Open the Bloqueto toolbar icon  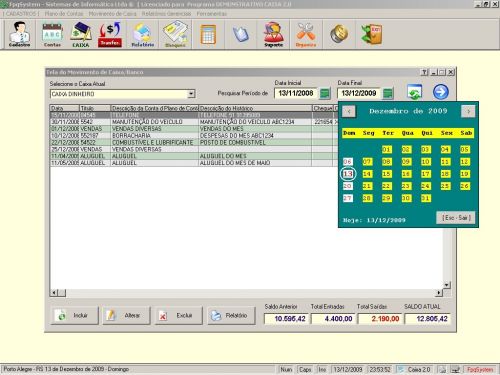point(175,34)
